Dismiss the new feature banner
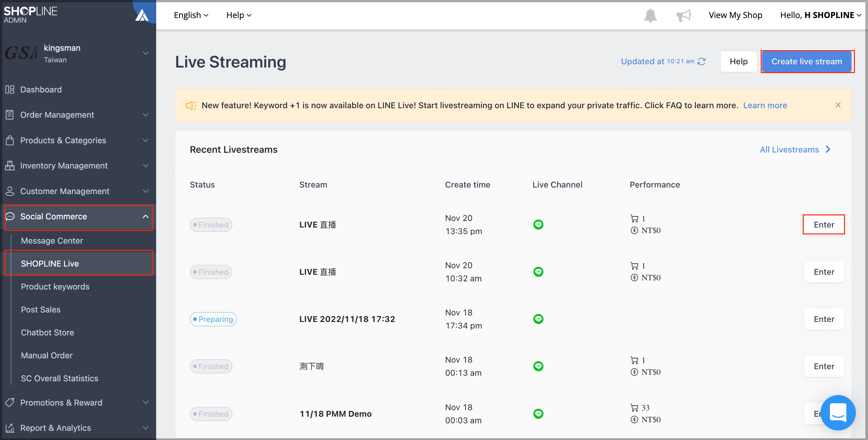Screen dimensions: 868x440 pos(838,105)
